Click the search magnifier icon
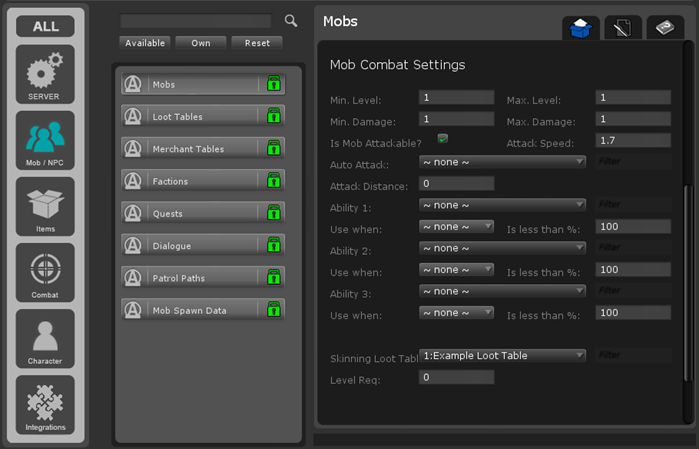Image resolution: width=699 pixels, height=449 pixels. [291, 21]
